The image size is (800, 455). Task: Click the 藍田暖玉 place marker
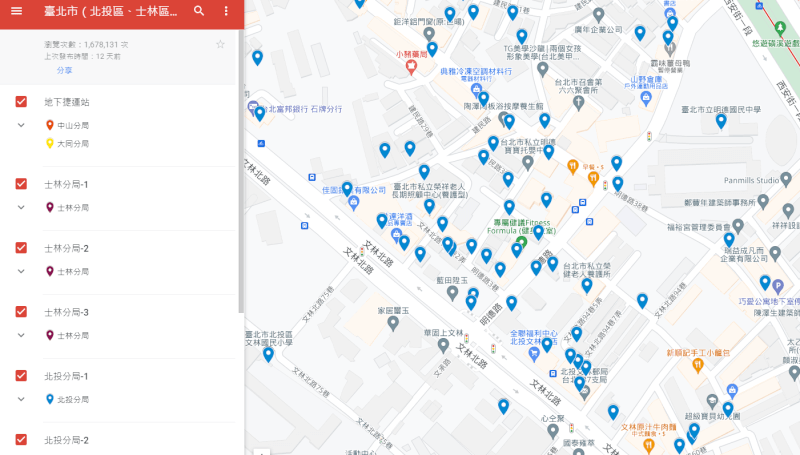452,293
